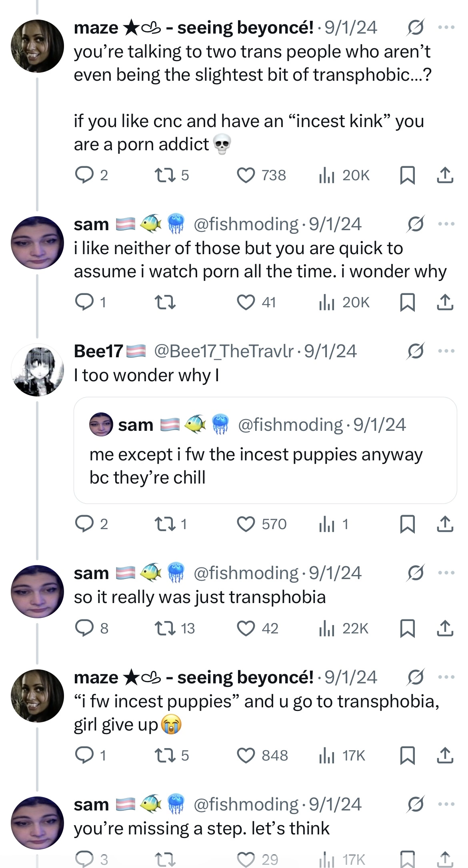Open maze's avatar on top tweet
The width and height of the screenshot is (468, 868).
tap(37, 46)
